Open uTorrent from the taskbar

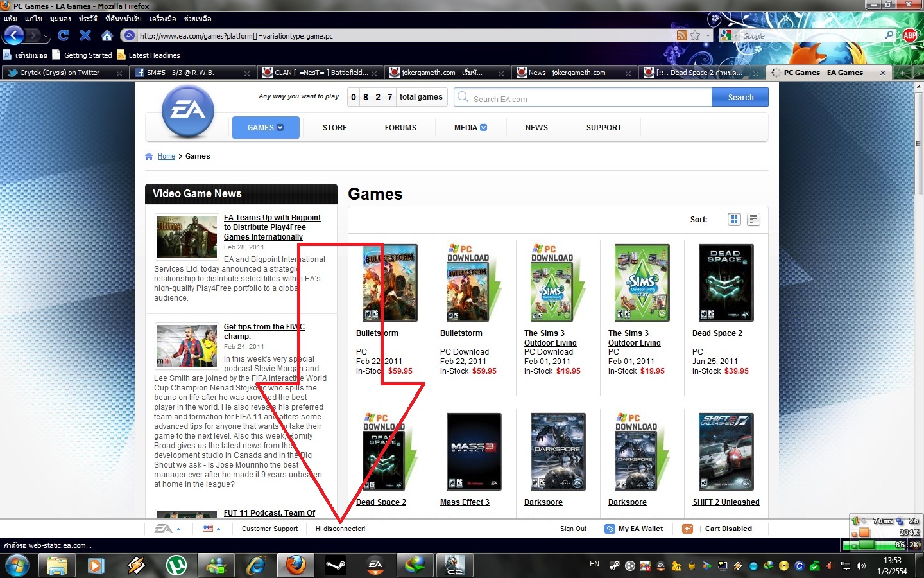[176, 566]
